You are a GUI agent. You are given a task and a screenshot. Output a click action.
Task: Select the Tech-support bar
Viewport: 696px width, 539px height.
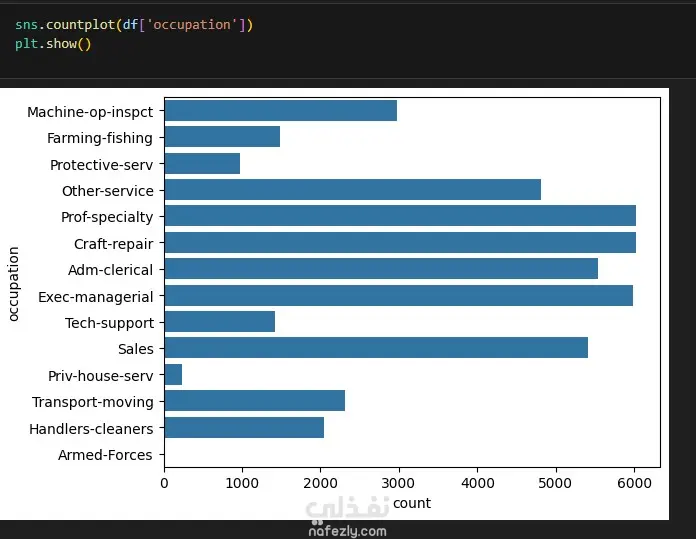[x=219, y=322]
